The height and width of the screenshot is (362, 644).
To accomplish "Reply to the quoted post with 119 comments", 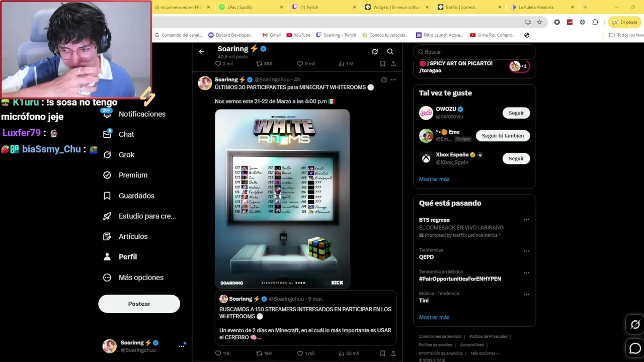I will (x=222, y=353).
